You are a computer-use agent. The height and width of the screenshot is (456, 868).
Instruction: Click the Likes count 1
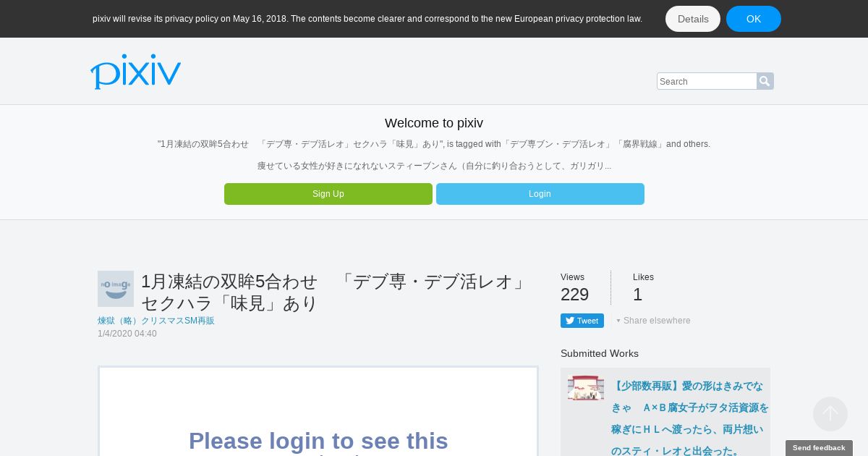[637, 295]
